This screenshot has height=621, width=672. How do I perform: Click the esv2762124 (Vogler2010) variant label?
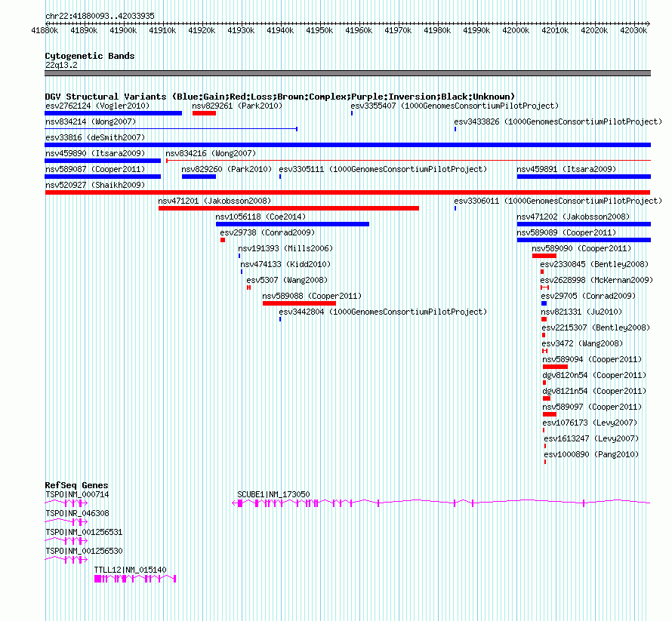(97, 106)
